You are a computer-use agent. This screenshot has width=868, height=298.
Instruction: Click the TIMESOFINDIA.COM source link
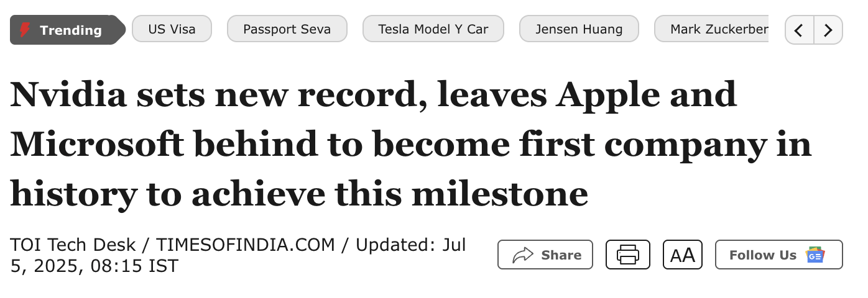[245, 245]
